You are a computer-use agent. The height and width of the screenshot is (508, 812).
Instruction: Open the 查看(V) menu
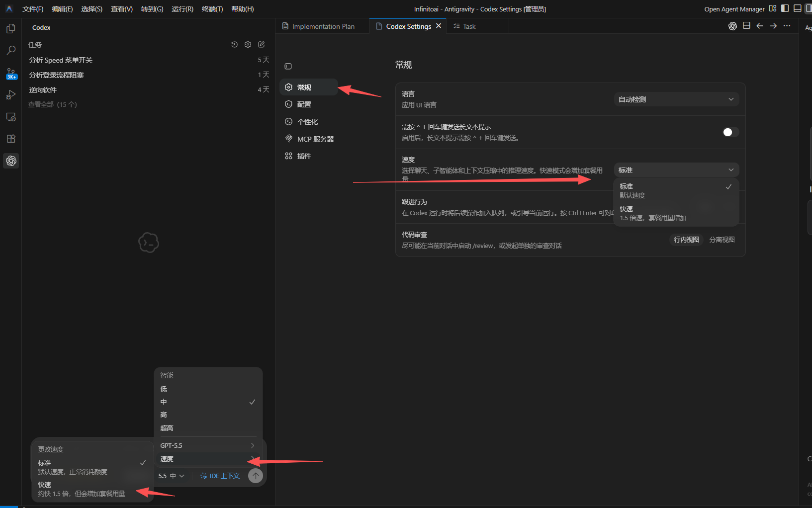tap(122, 9)
